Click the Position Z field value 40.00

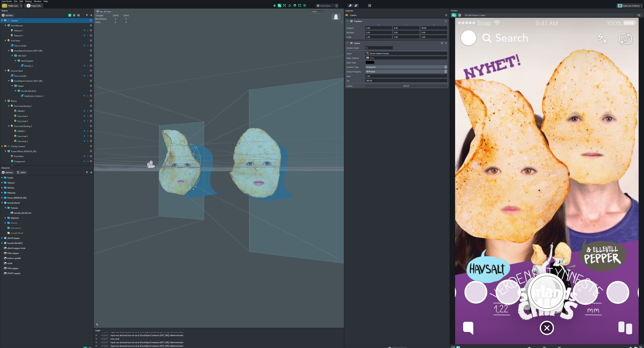pos(434,28)
